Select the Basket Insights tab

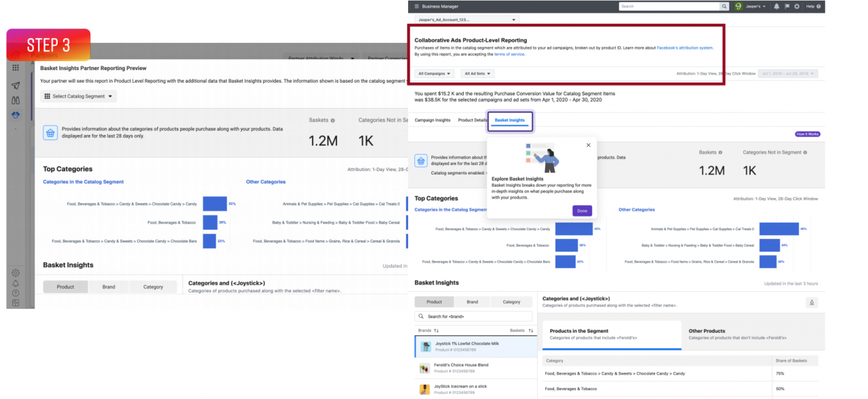tap(509, 120)
